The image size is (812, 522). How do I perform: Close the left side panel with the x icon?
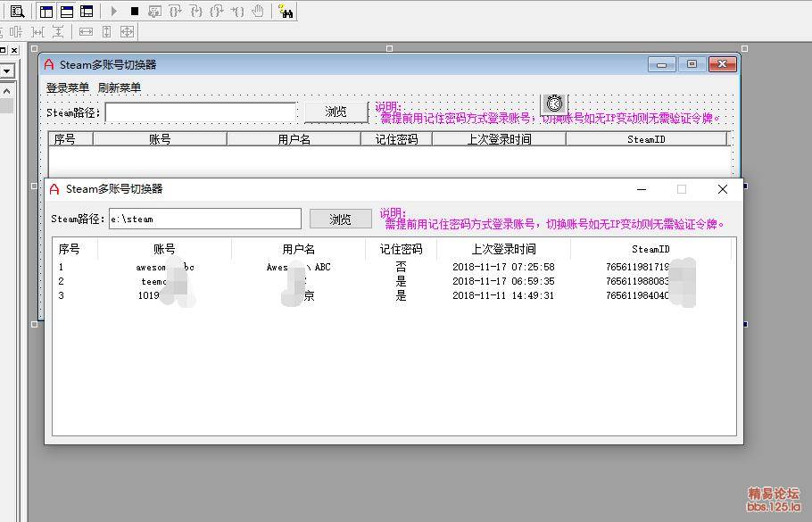[14, 50]
